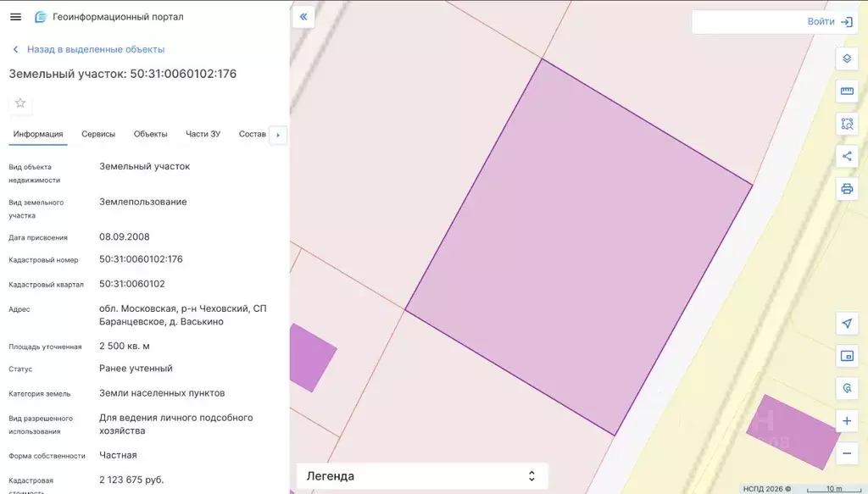Click the map object search icon

(846, 388)
